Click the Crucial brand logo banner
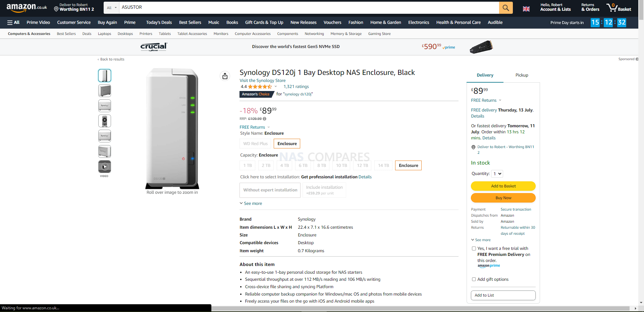 [154, 47]
